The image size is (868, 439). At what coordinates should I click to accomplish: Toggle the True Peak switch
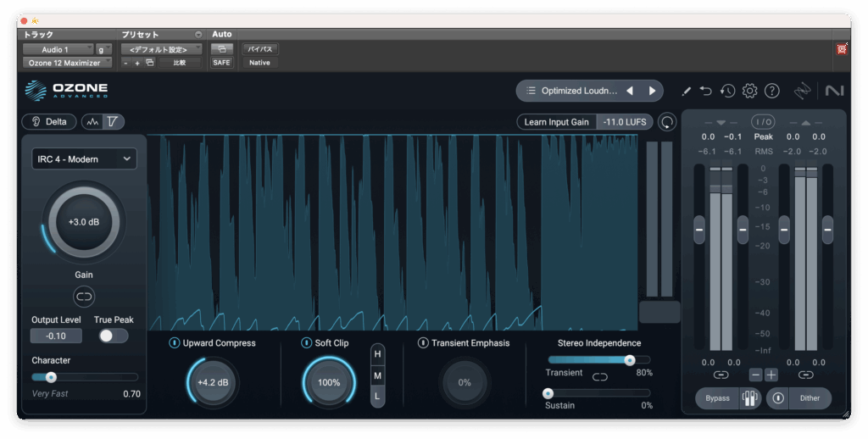(x=113, y=336)
